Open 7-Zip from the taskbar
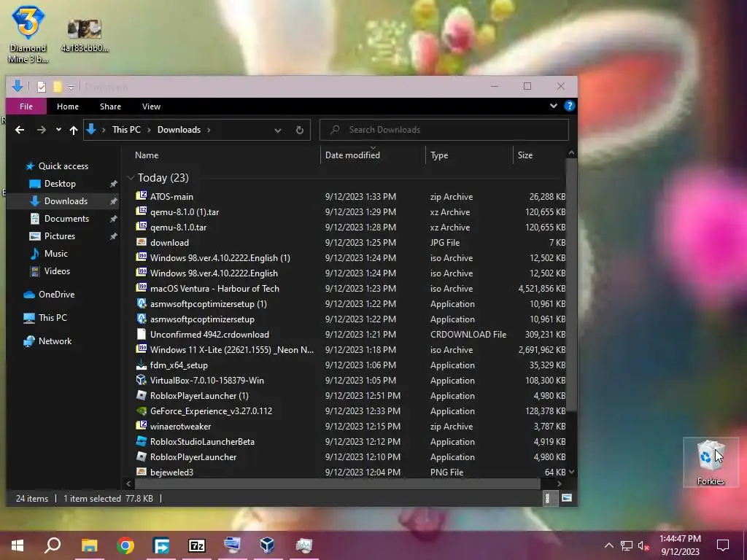 coord(197,545)
